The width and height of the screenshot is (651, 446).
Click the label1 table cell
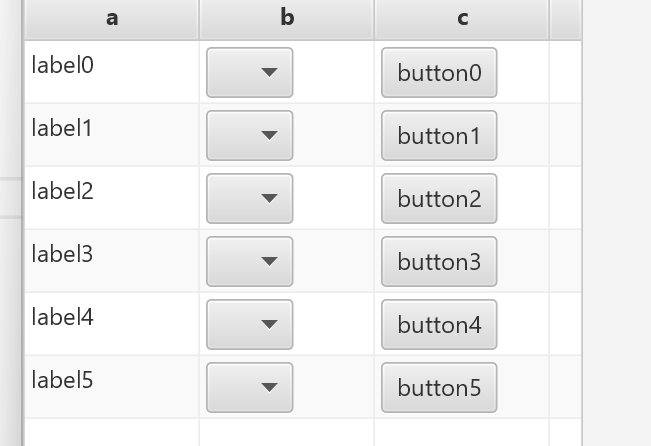pyautogui.click(x=62, y=129)
